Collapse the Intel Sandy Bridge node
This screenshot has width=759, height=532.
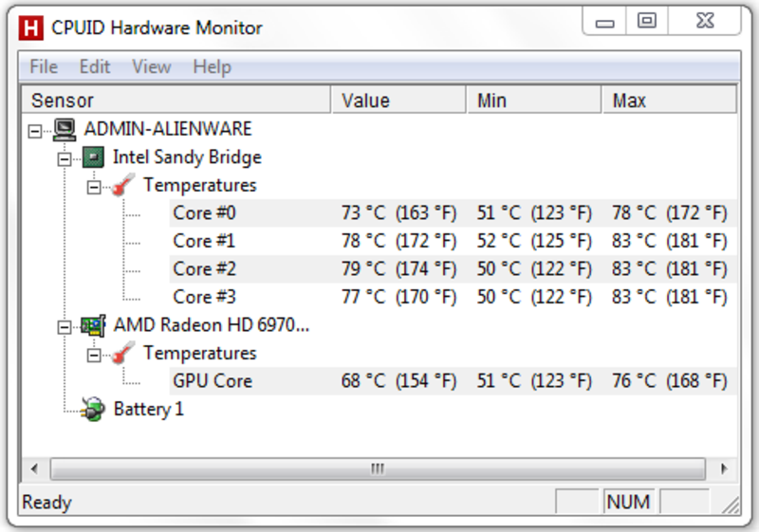65,158
